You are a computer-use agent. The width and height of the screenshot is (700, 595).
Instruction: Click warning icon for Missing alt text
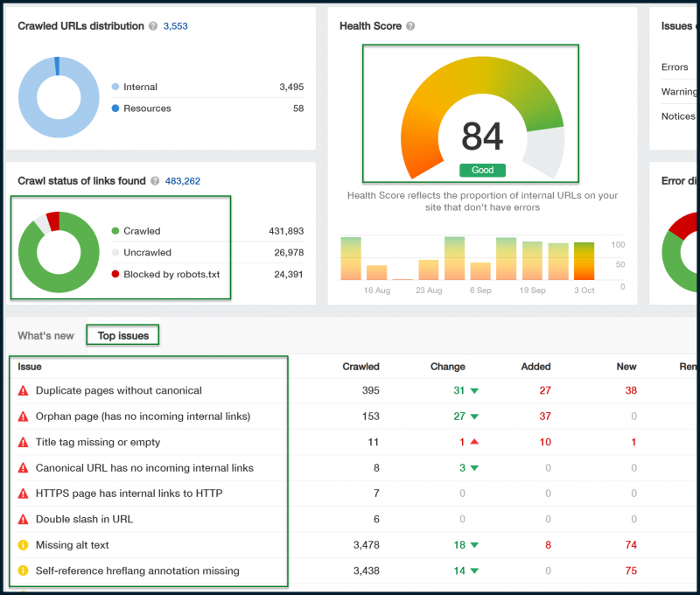click(24, 545)
